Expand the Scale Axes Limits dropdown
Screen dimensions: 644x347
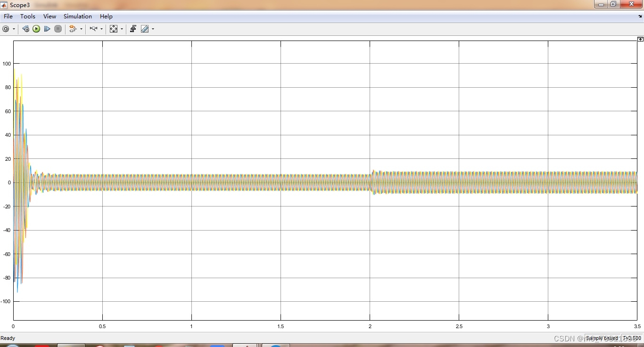point(122,29)
